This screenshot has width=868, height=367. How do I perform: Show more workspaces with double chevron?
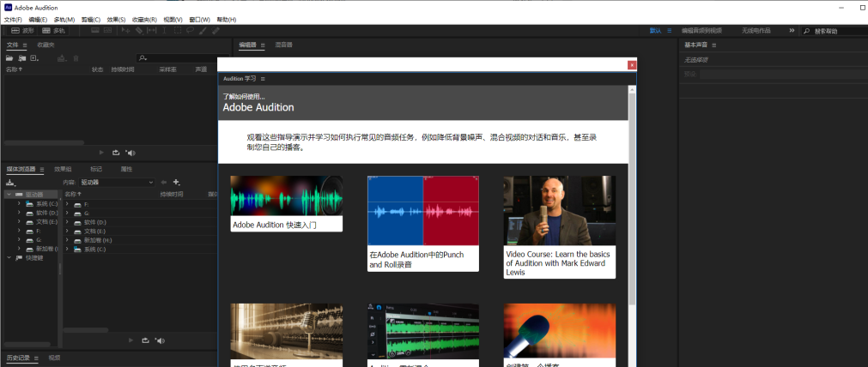792,30
